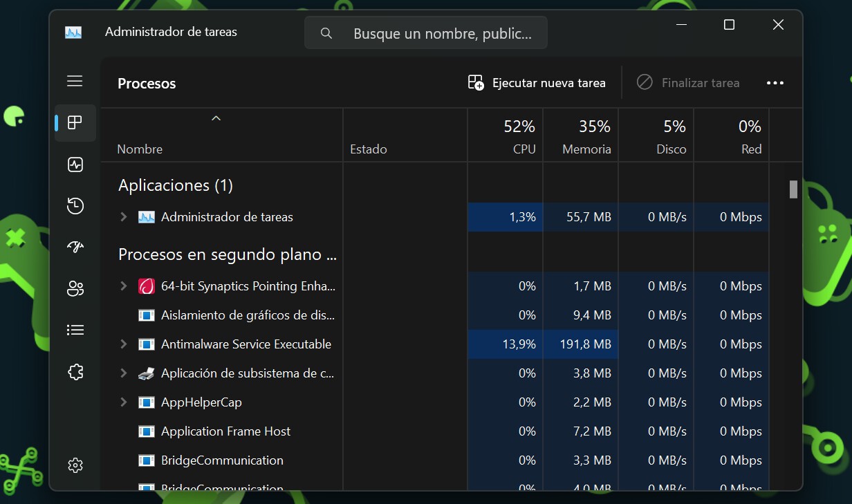Toggle the hamburger navigation menu
852x504 pixels.
point(75,81)
